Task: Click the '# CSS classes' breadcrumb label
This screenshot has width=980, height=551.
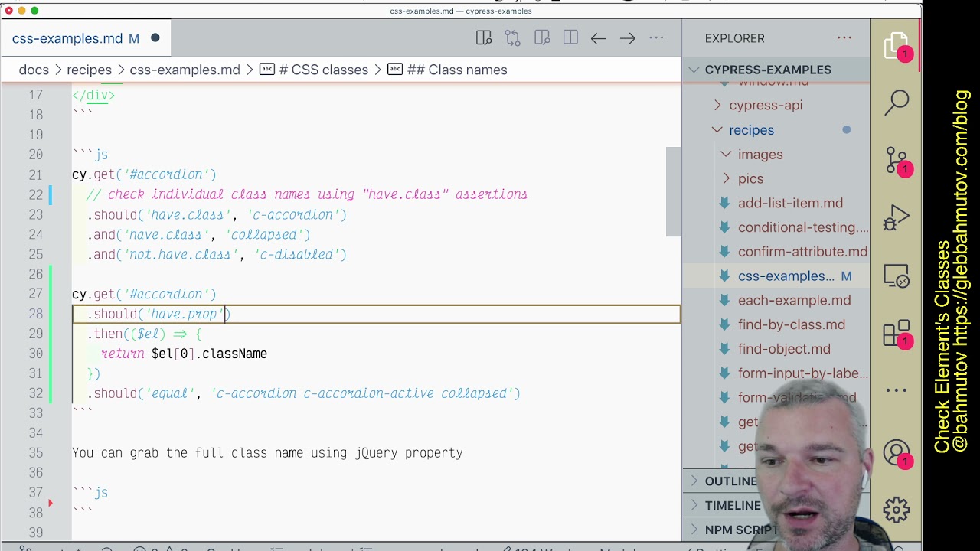Action: [x=324, y=70]
